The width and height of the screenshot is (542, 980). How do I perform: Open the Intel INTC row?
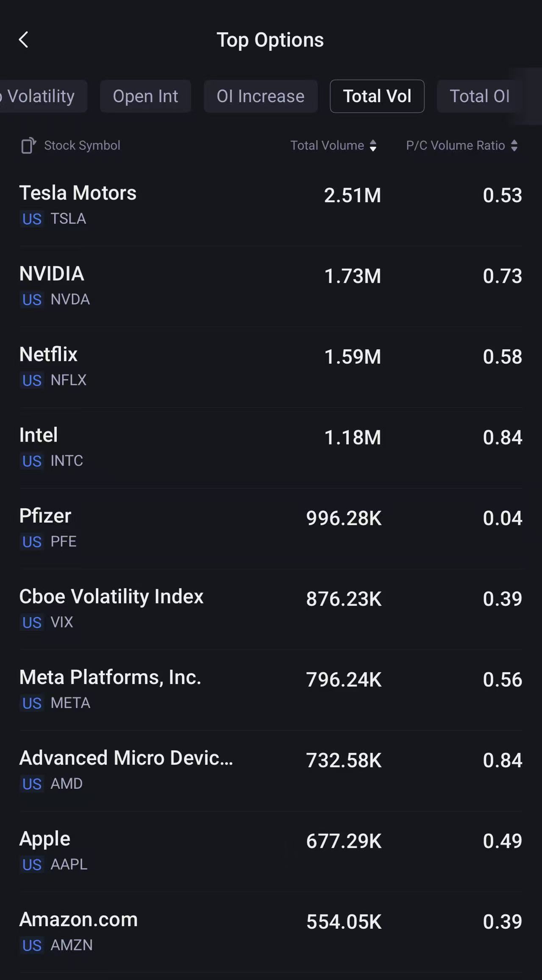pos(270,447)
